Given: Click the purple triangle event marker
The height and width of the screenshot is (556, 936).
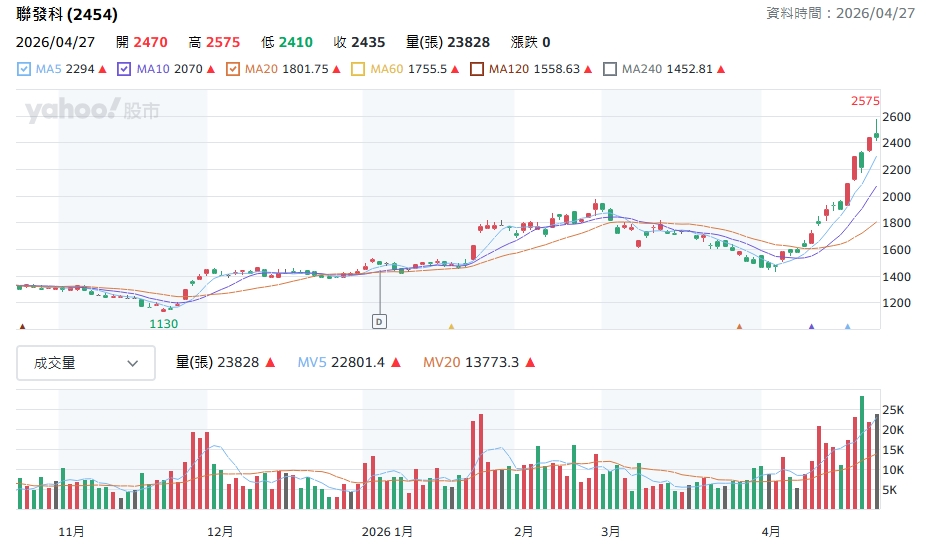Looking at the screenshot, I should (x=811, y=326).
